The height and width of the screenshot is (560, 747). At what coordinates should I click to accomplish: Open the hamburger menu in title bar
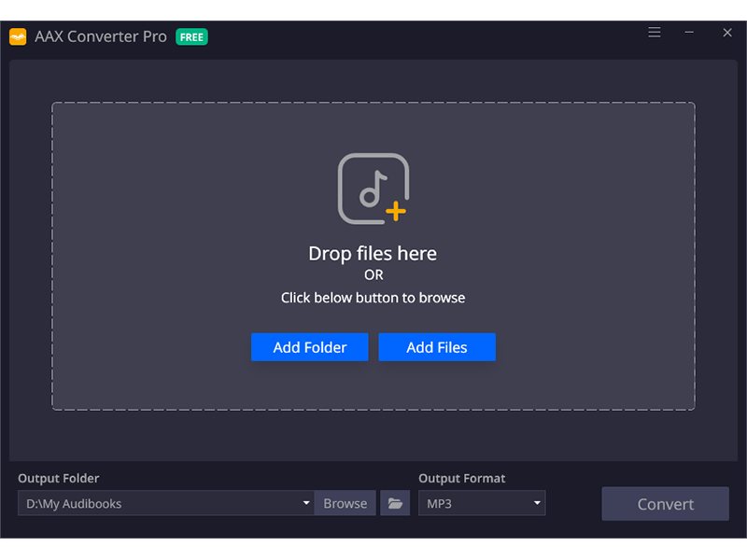pos(655,32)
